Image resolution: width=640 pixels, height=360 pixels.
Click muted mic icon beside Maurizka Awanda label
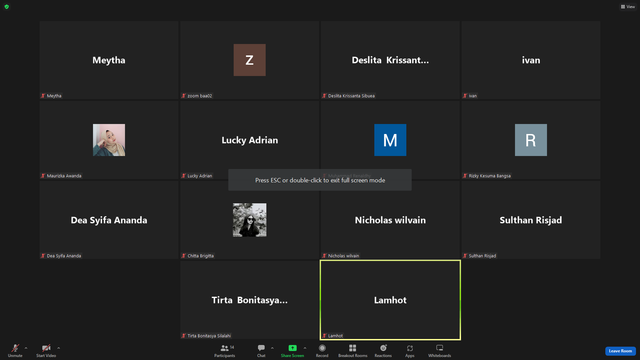coord(43,176)
